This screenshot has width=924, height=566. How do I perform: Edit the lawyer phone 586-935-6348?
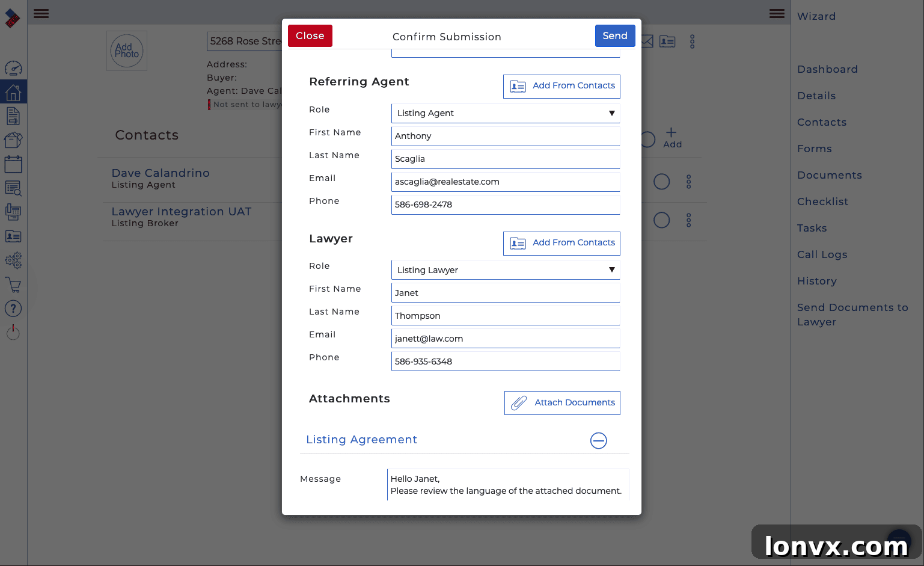coord(506,361)
